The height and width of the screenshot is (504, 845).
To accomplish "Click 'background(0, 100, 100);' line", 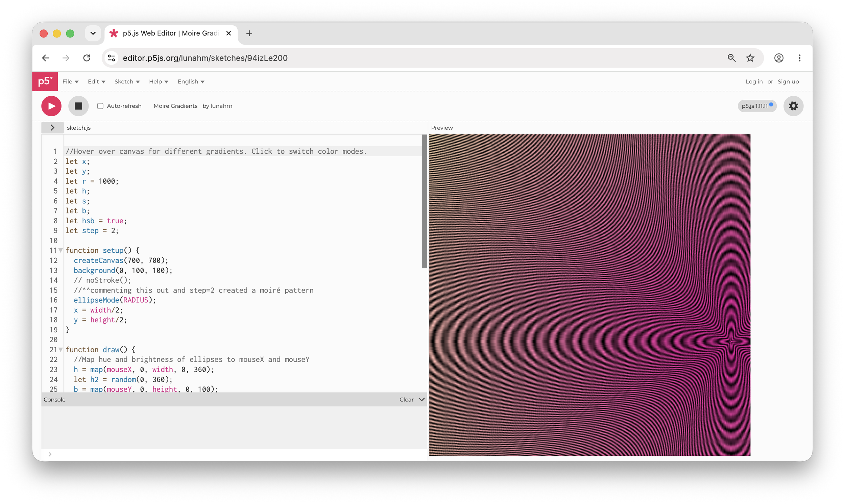I will pos(123,270).
